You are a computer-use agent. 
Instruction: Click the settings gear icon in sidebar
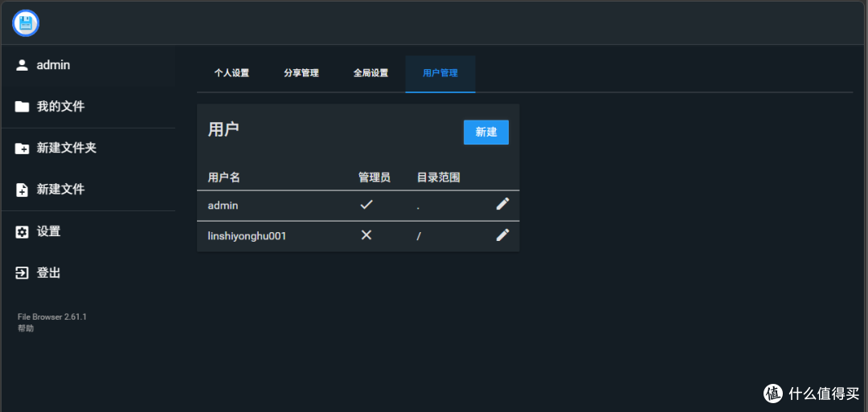tap(22, 232)
